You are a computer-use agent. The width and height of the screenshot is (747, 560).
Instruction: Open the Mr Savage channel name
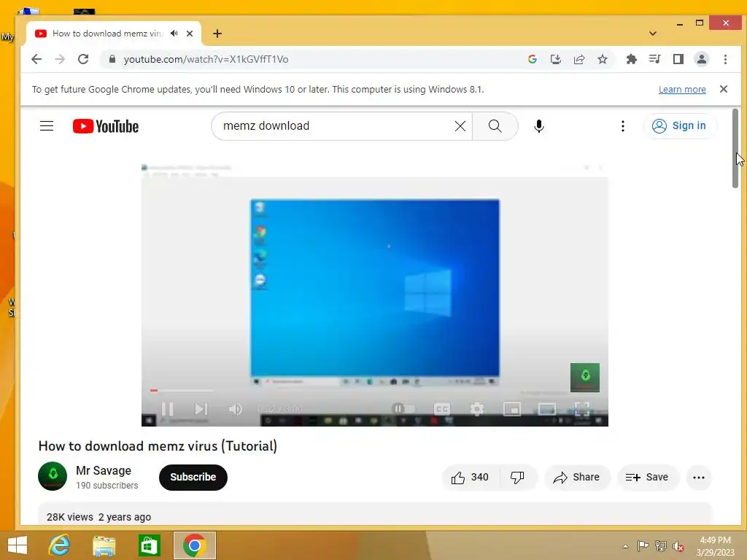coord(104,470)
